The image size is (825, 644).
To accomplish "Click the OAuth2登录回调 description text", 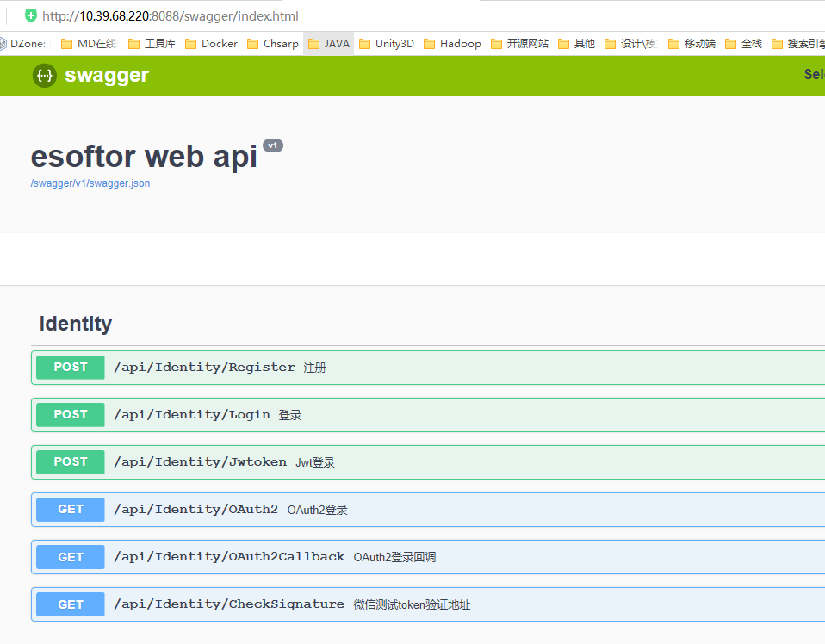I will 394,557.
